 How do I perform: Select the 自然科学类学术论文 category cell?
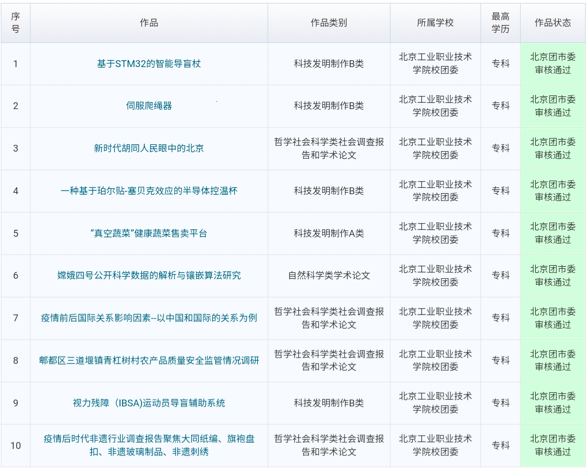coord(329,276)
